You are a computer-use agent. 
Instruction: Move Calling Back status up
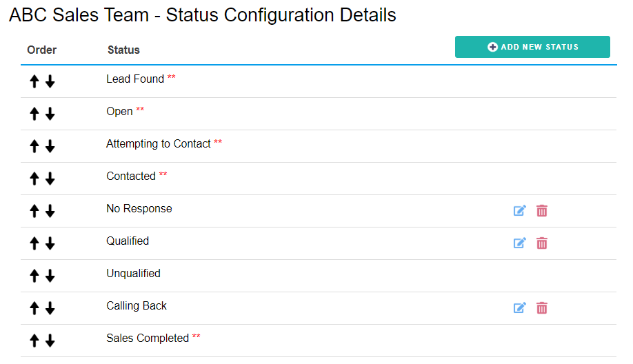click(34, 308)
